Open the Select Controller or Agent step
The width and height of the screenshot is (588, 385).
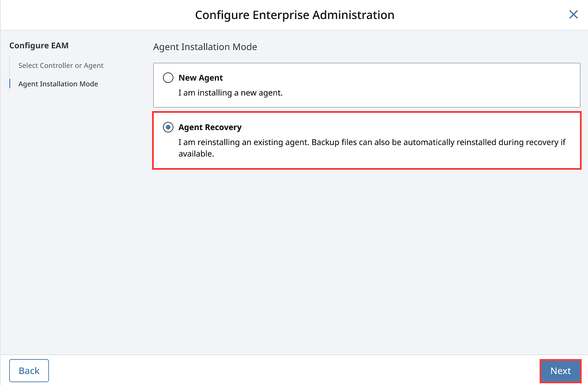pyautogui.click(x=61, y=66)
